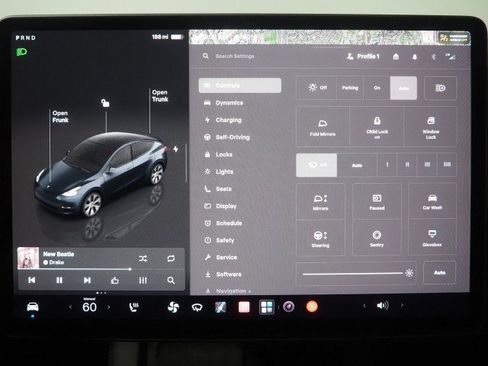This screenshot has width=488, height=366.
Task: Open the audio equalizer settings
Action: point(143,280)
